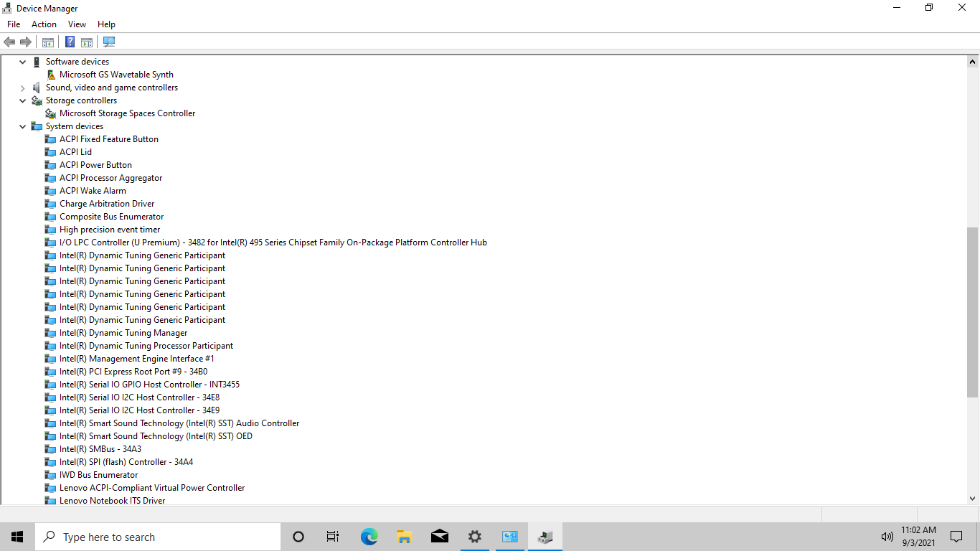The width and height of the screenshot is (980, 551).
Task: Click the volume speaker icon in system tray
Action: click(x=887, y=537)
